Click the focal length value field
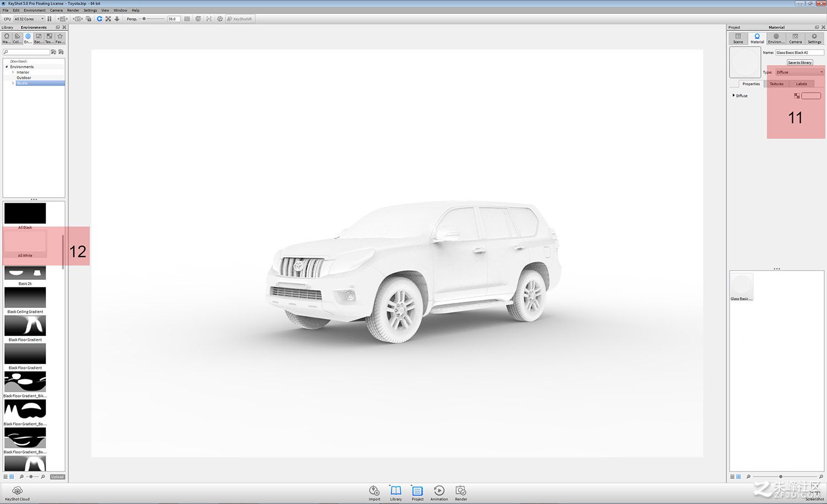The image size is (827, 504). [x=174, y=19]
